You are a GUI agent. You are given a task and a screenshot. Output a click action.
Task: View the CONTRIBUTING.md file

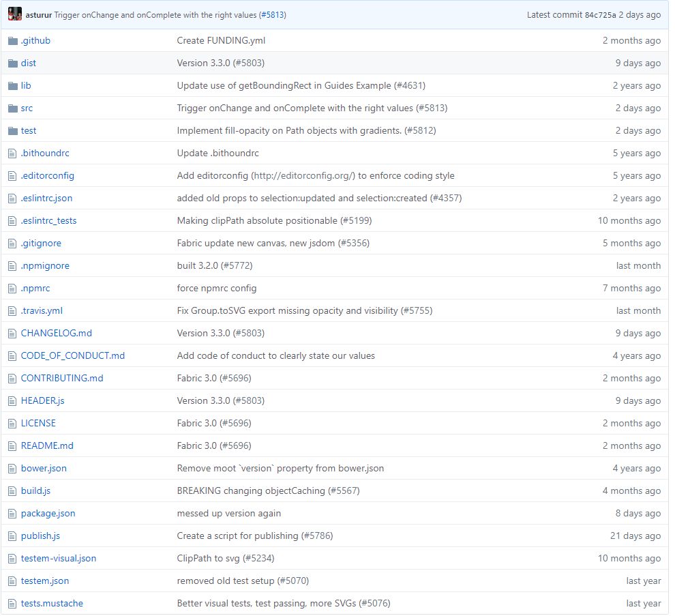[x=62, y=379]
